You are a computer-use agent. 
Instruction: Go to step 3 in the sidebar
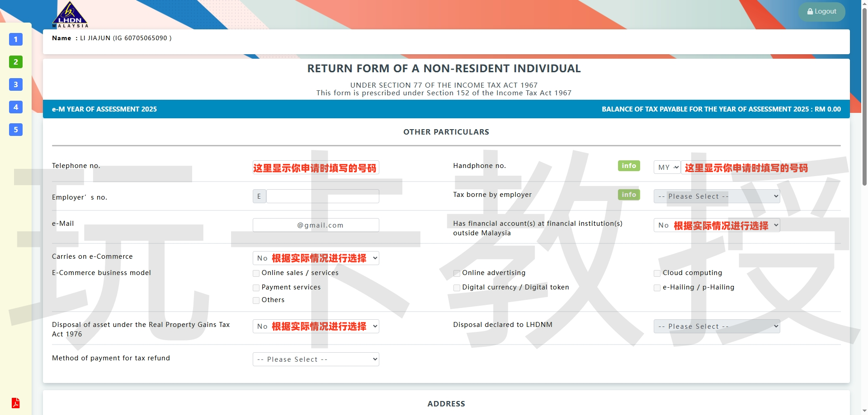coord(16,84)
